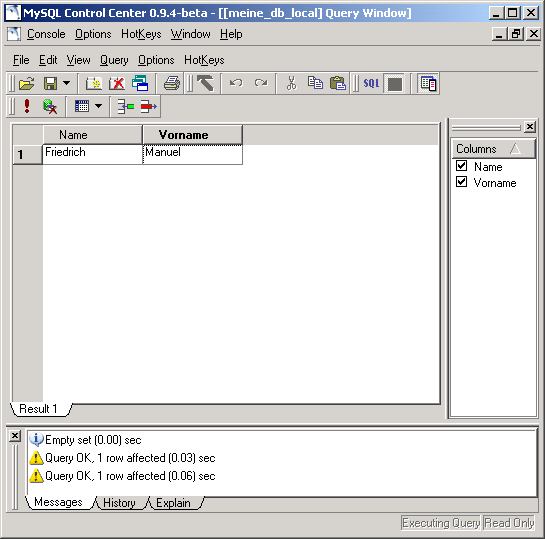Click the new window icon in teal and blue
The width and height of the screenshot is (545, 539).
click(x=140, y=83)
